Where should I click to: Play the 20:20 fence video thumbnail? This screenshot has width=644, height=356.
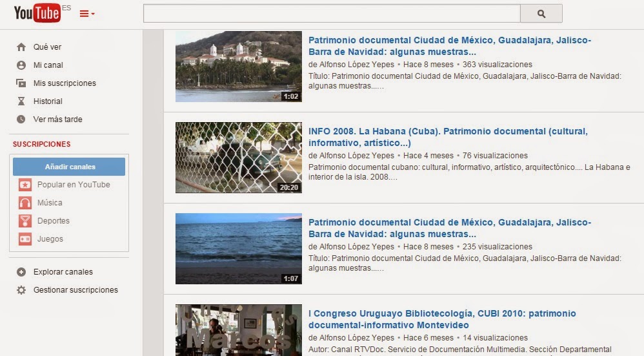(239, 158)
